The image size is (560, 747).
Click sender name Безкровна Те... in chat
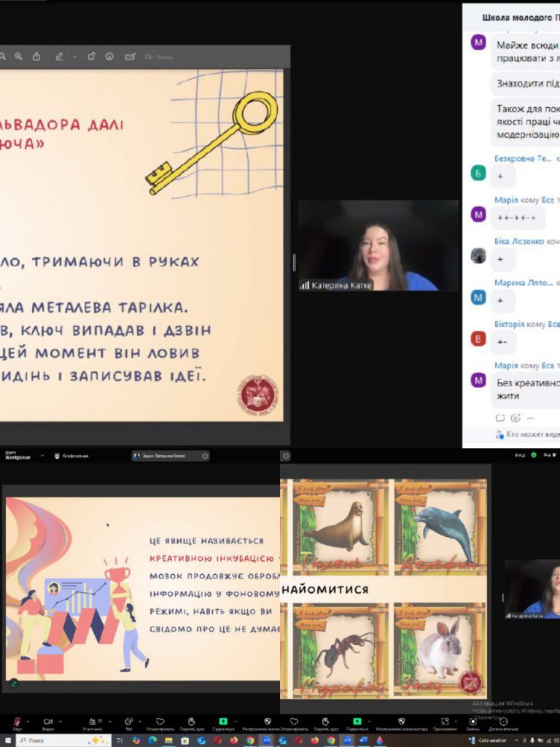click(523, 158)
